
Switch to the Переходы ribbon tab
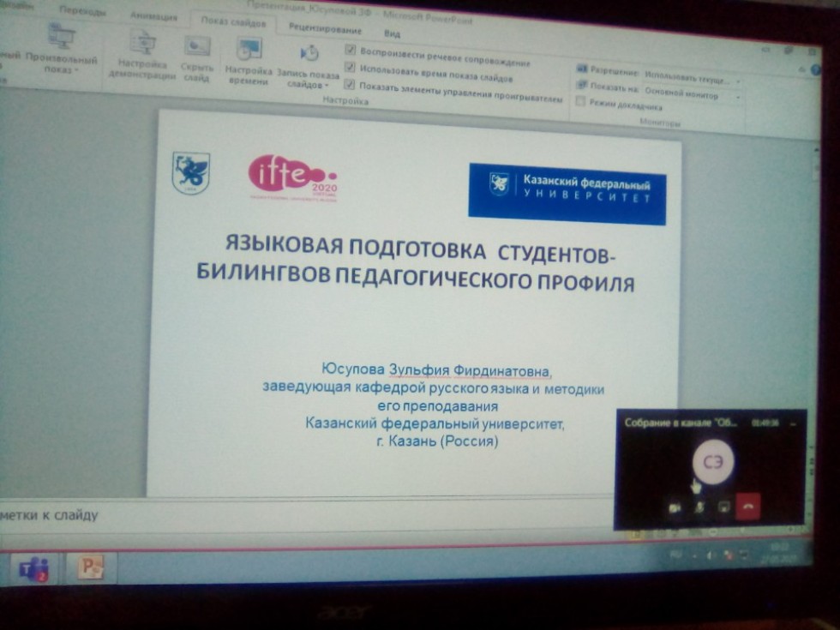[84, 11]
